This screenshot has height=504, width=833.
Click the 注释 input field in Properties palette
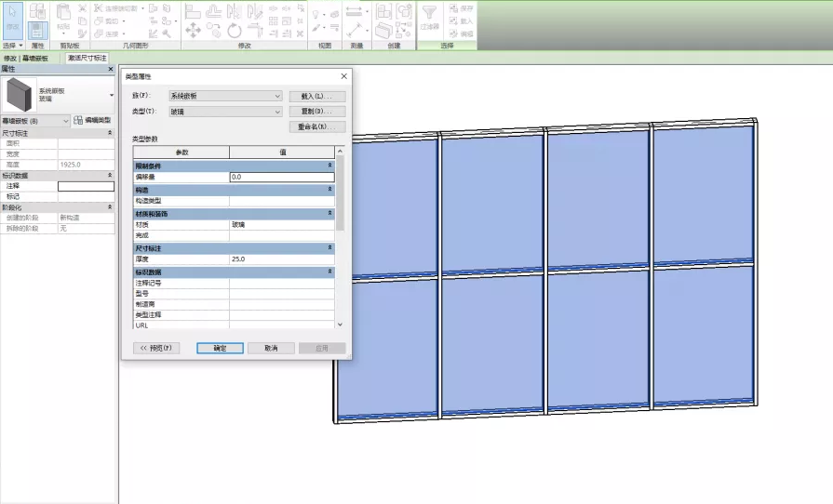pos(86,186)
